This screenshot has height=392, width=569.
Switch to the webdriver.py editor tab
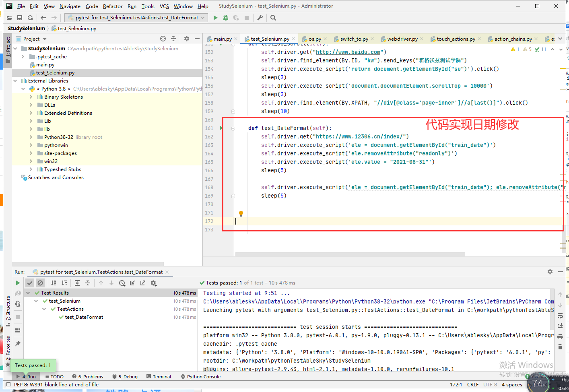tap(402, 39)
